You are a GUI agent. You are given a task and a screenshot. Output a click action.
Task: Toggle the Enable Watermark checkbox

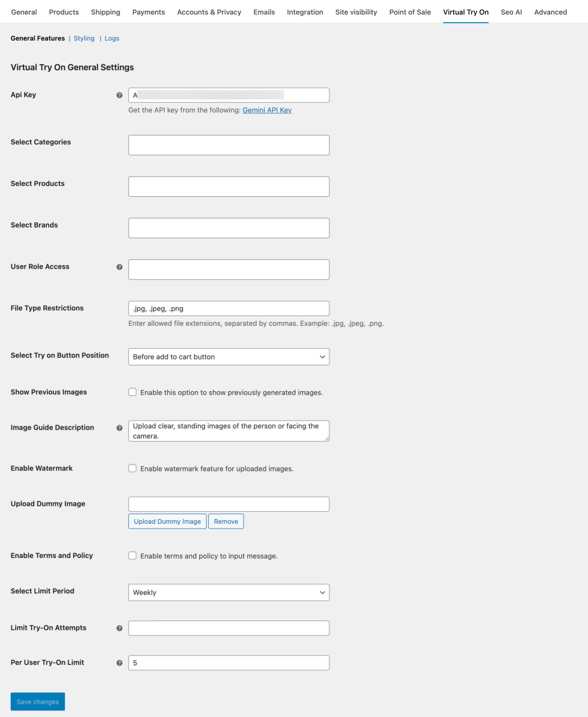pyautogui.click(x=133, y=469)
